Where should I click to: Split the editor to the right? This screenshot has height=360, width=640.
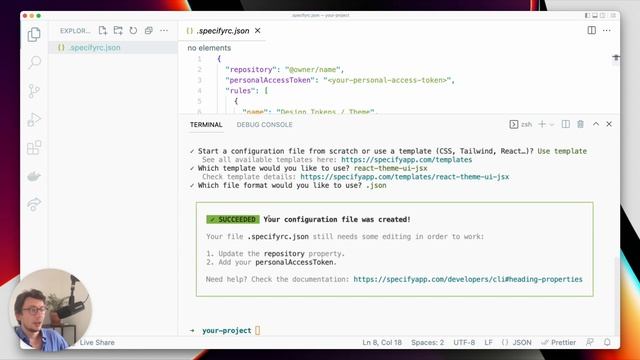pos(591,30)
